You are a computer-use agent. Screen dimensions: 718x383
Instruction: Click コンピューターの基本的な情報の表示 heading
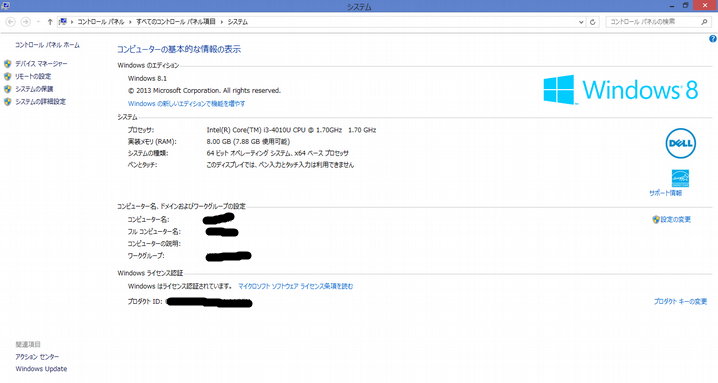[x=179, y=49]
